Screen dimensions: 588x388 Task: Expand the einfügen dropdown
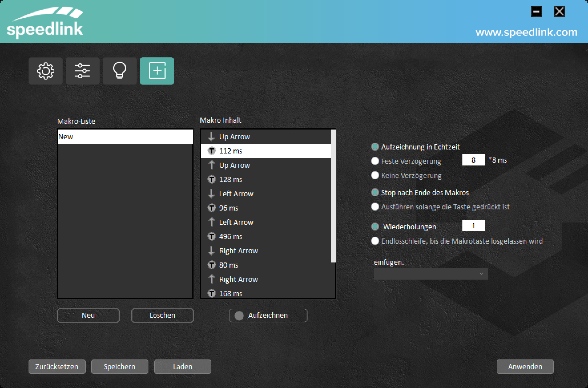coord(431,274)
